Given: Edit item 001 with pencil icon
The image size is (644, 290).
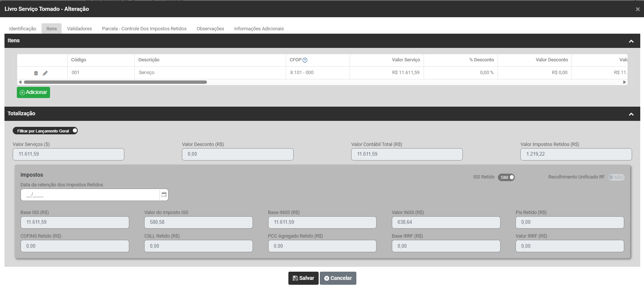Looking at the screenshot, I should (45, 73).
